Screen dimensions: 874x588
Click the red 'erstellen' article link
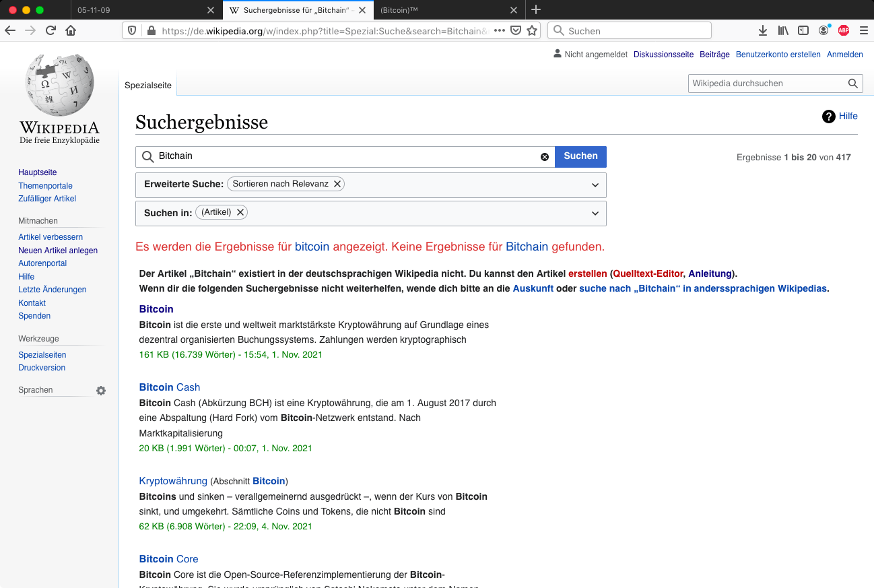[x=588, y=273]
